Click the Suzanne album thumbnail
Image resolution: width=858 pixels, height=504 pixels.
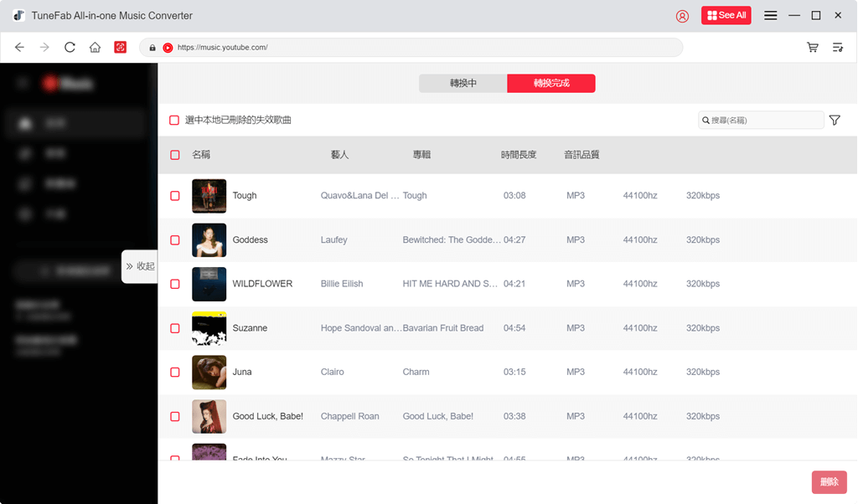pyautogui.click(x=209, y=328)
